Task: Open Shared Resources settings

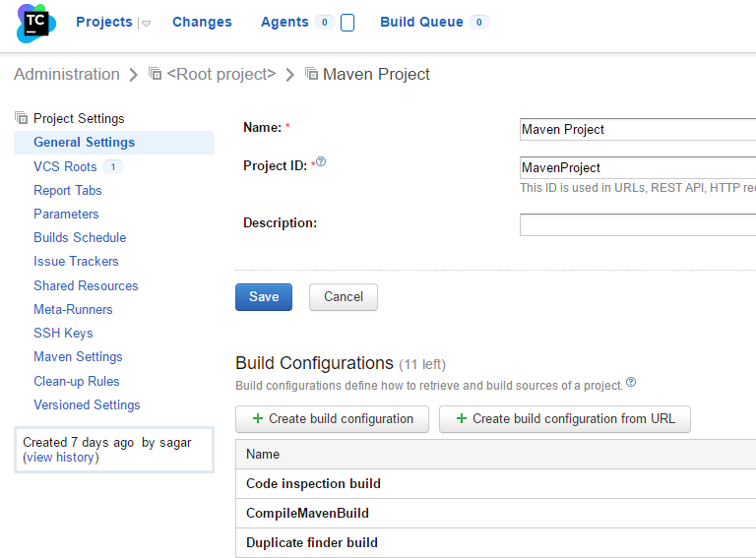Action: (x=86, y=285)
